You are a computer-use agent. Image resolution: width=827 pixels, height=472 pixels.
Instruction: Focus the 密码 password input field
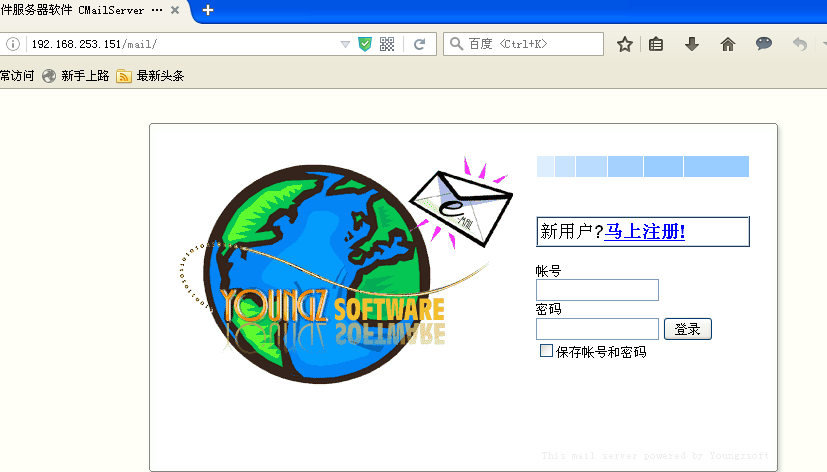[597, 329]
